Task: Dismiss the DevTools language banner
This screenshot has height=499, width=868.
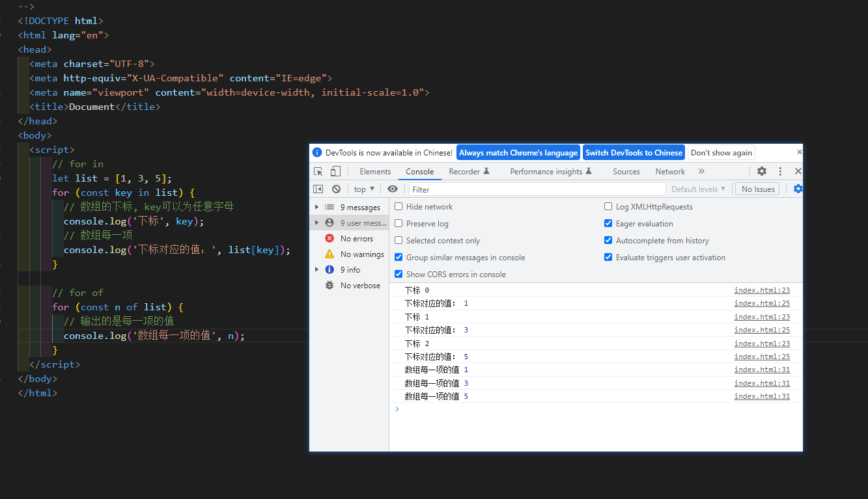Action: click(x=799, y=152)
